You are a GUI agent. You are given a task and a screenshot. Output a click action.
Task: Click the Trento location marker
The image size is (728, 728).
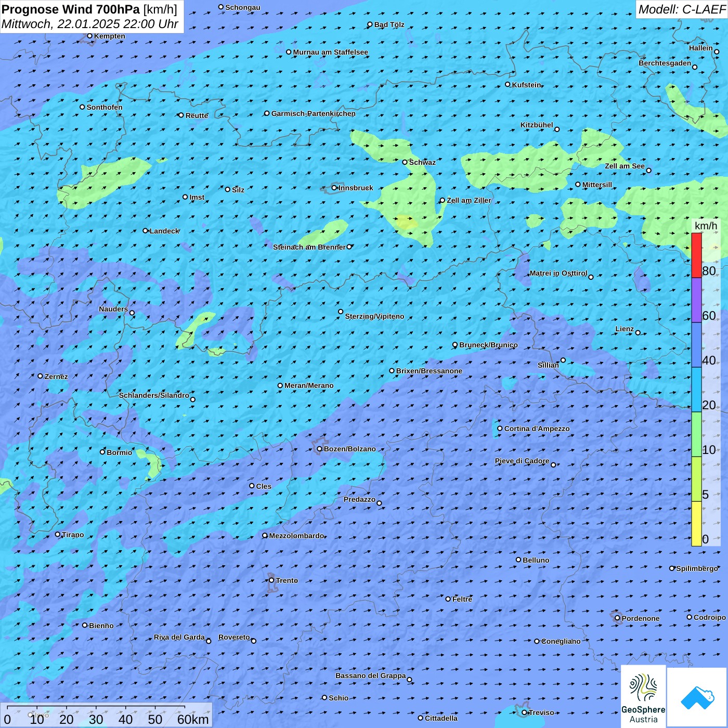271,580
